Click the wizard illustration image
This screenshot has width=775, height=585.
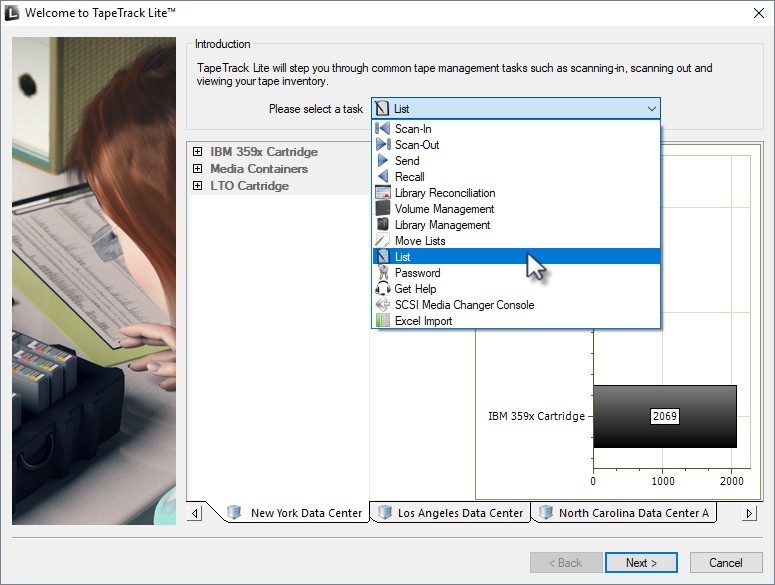[x=94, y=281]
